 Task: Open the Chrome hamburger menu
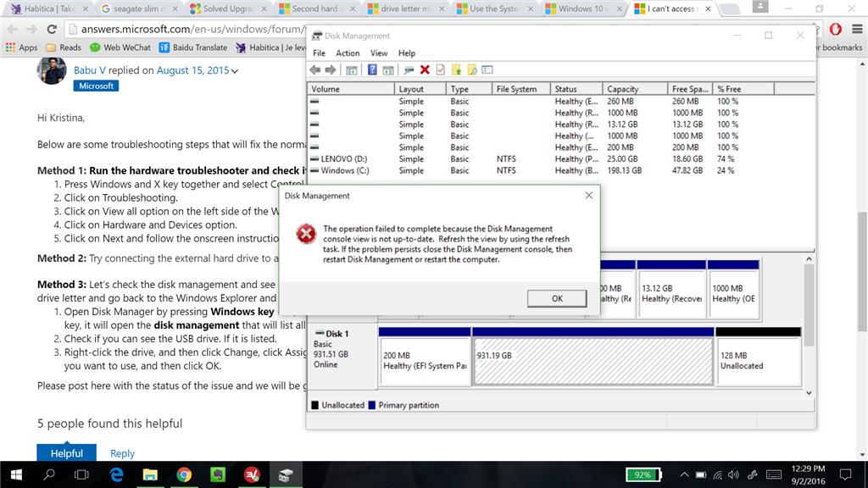[856, 29]
